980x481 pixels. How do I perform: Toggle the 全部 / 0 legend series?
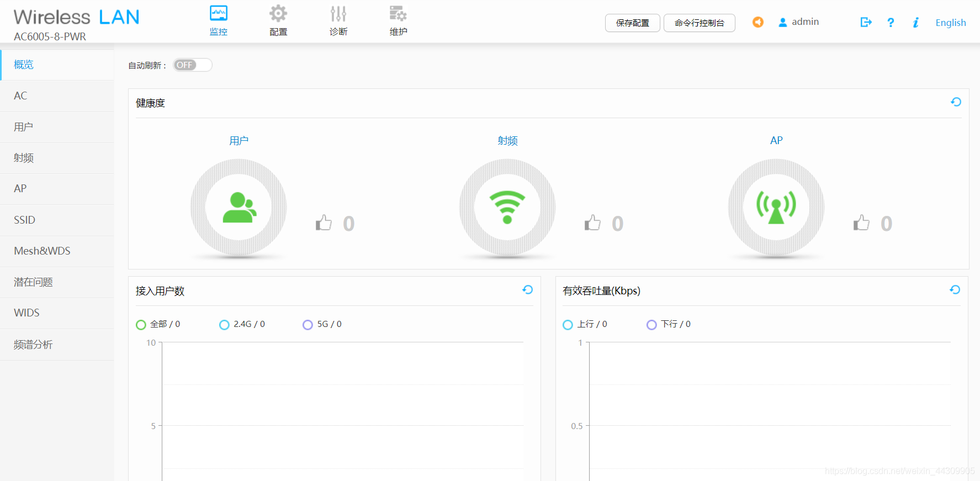(x=158, y=324)
